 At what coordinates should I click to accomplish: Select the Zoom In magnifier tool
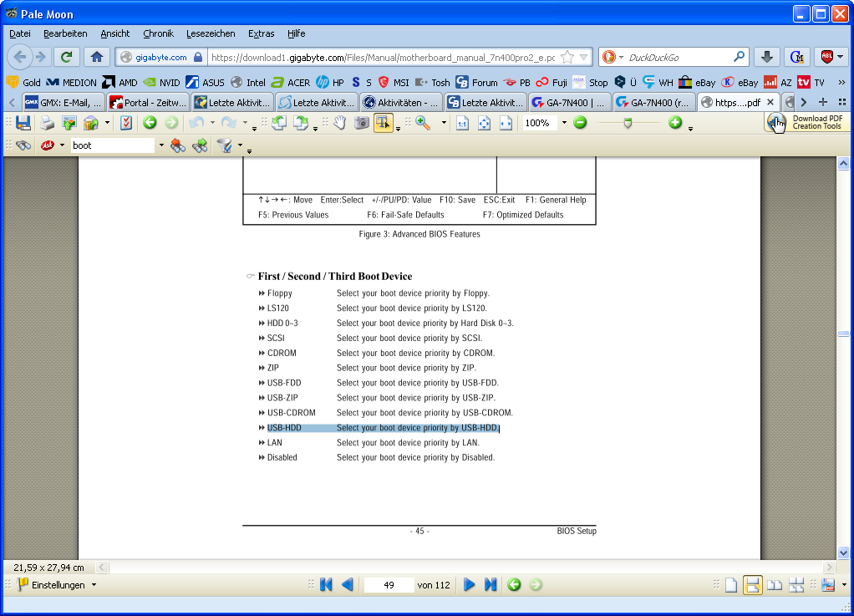(x=423, y=123)
